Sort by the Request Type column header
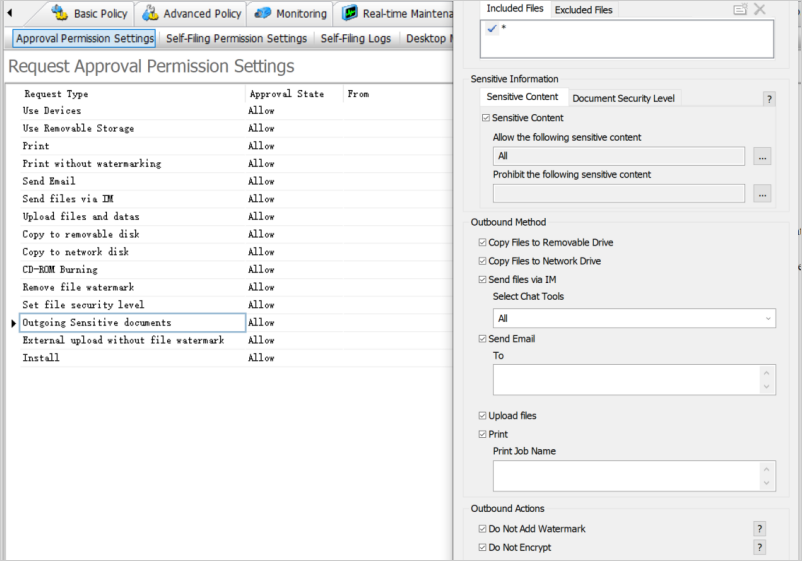The image size is (802, 561). pos(132,94)
